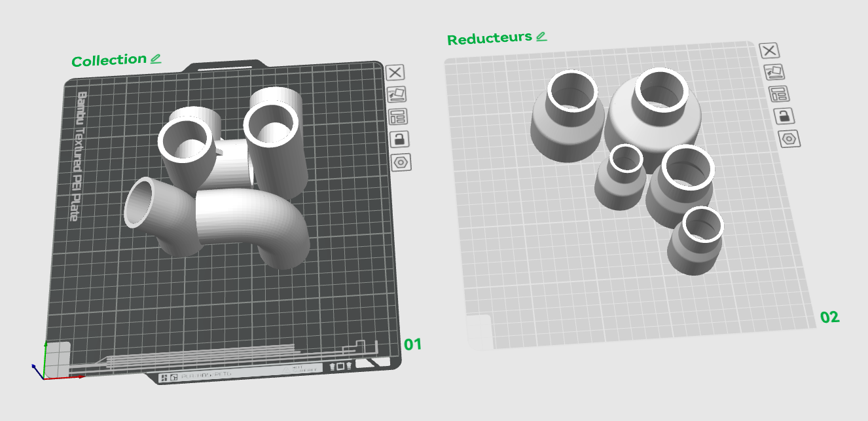Toggle the lock on the Collection plate
This screenshot has height=421, width=868.
pyautogui.click(x=399, y=139)
